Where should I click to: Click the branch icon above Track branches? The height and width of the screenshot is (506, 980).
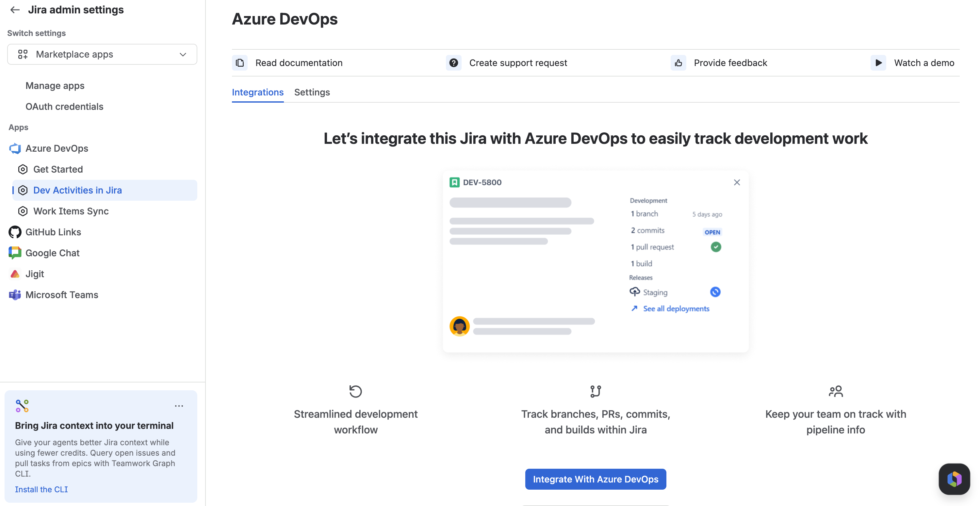(x=596, y=391)
